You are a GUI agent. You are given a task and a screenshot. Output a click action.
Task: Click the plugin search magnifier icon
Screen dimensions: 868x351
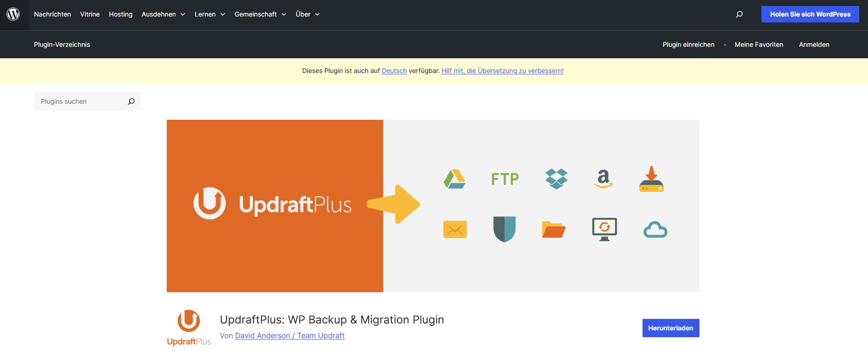coord(131,101)
